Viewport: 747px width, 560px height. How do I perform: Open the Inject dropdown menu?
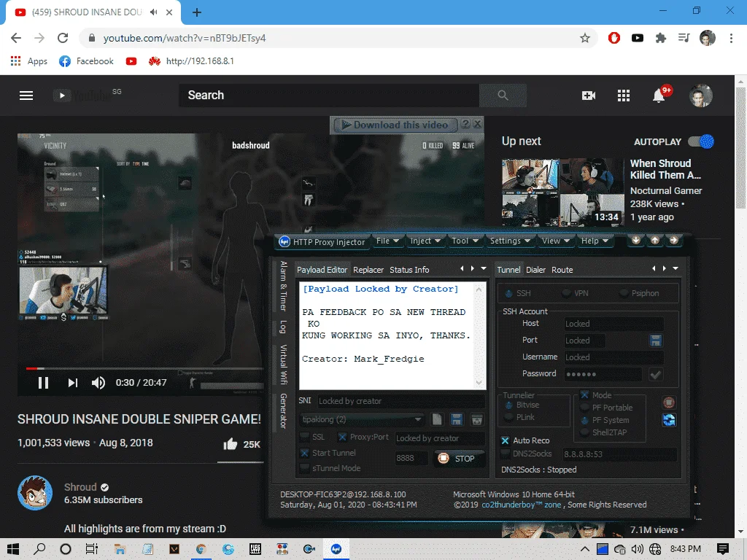tap(425, 241)
